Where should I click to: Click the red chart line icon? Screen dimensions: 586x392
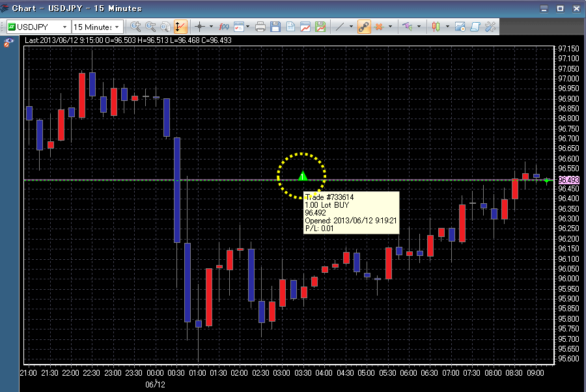coord(305,27)
